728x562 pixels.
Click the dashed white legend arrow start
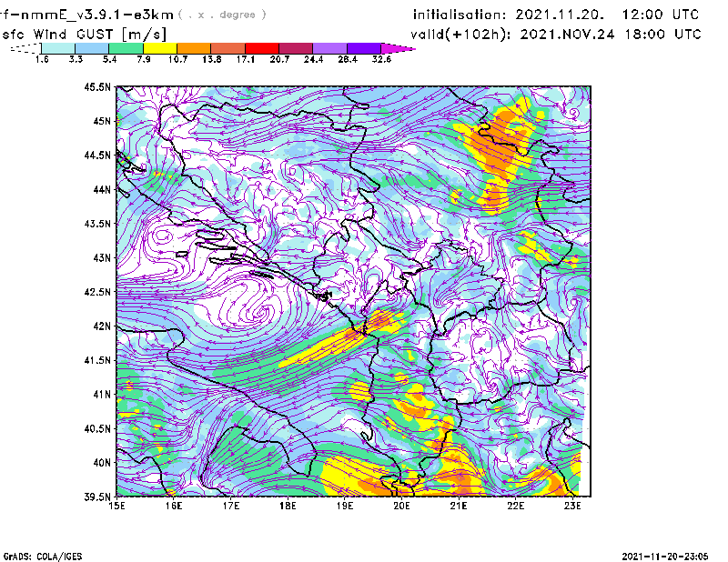click(x=25, y=48)
